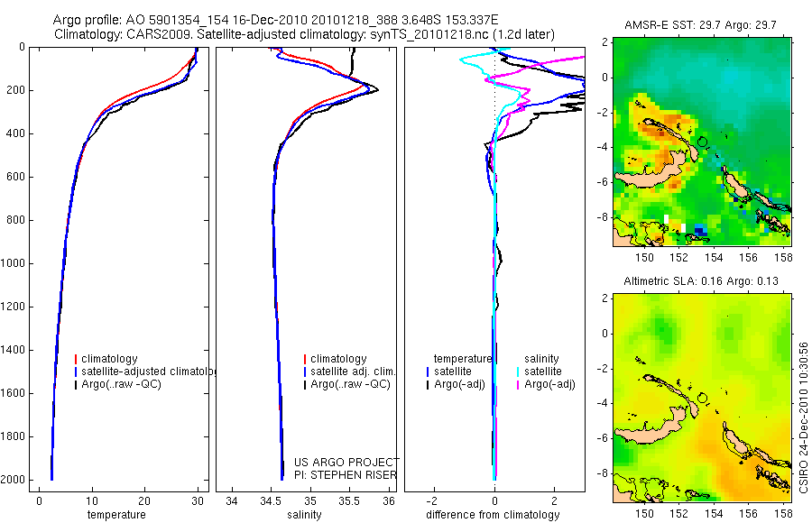The height and width of the screenshot is (523, 812).
Task: Click depth axis tick label 1400
Action: tap(14, 350)
